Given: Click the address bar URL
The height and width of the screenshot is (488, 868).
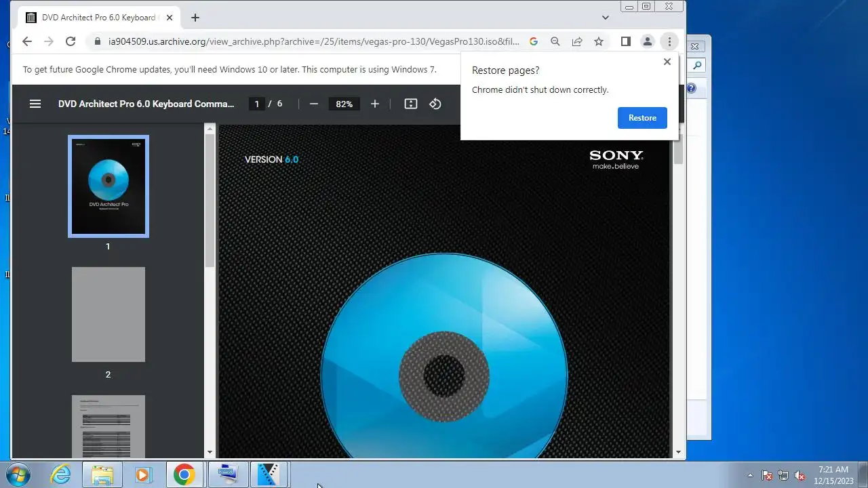Looking at the screenshot, I should click(314, 41).
